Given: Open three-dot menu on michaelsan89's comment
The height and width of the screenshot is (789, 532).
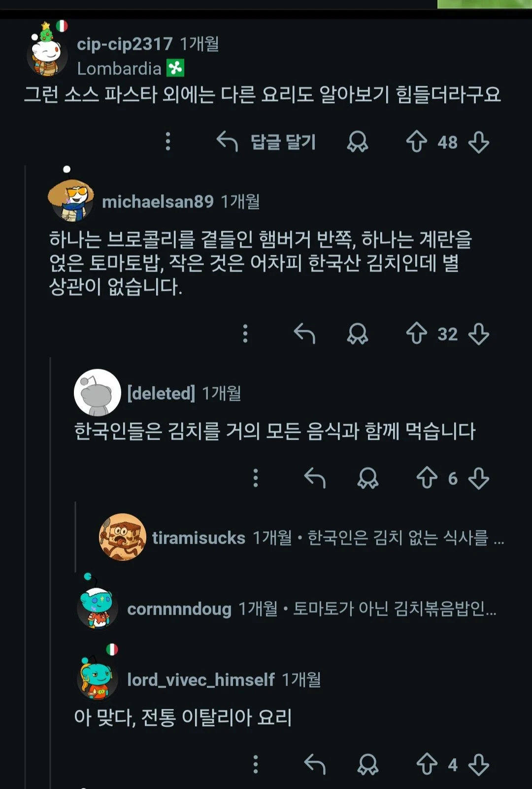Looking at the screenshot, I should [x=245, y=334].
